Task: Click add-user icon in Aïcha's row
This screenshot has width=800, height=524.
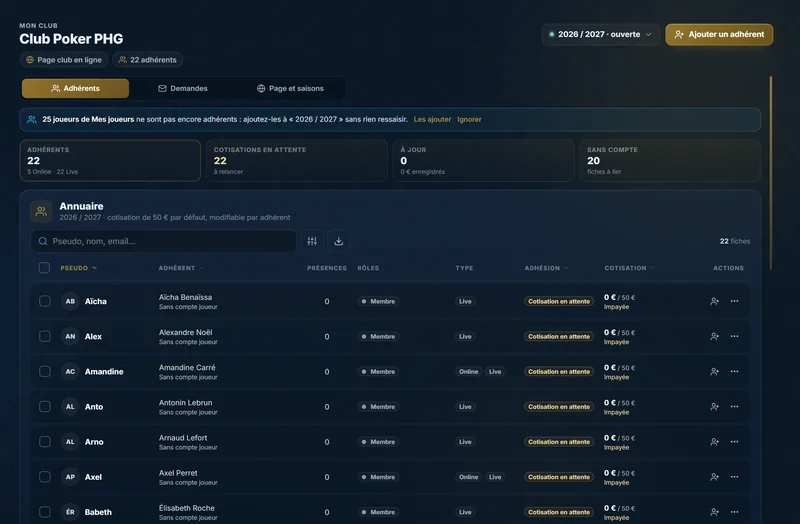Action: pos(714,302)
